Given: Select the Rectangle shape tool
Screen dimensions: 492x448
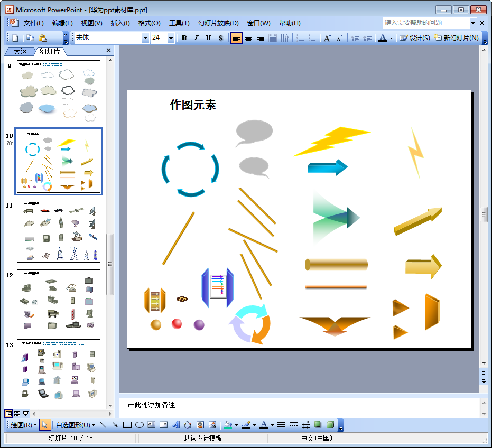Looking at the screenshot, I should tap(127, 425).
